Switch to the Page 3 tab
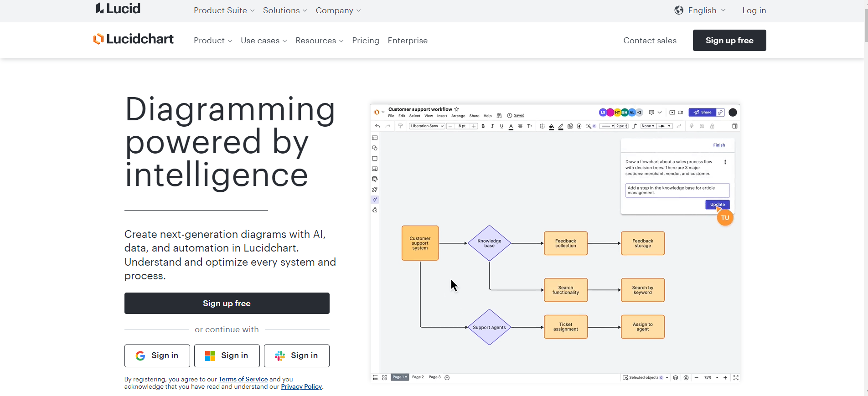Screen dimensions: 868x396 434,377
